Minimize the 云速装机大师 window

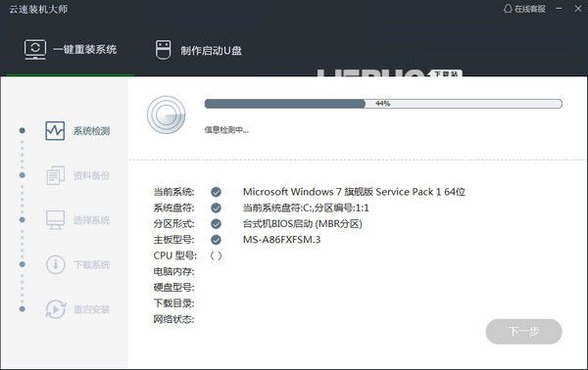(559, 8)
